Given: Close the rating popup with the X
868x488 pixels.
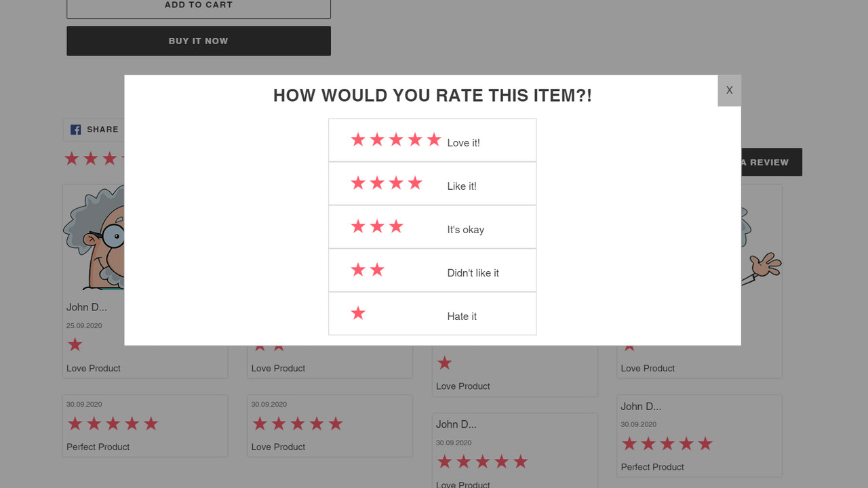Looking at the screenshot, I should click(729, 89).
